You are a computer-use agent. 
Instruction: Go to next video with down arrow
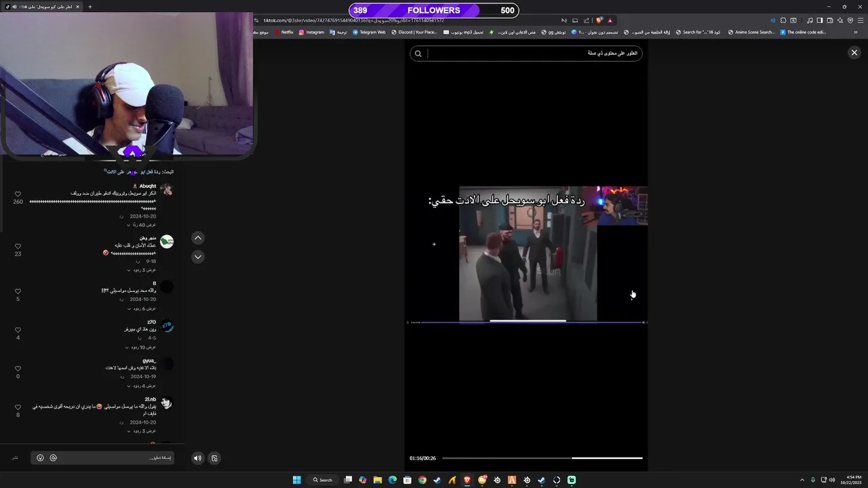197,256
